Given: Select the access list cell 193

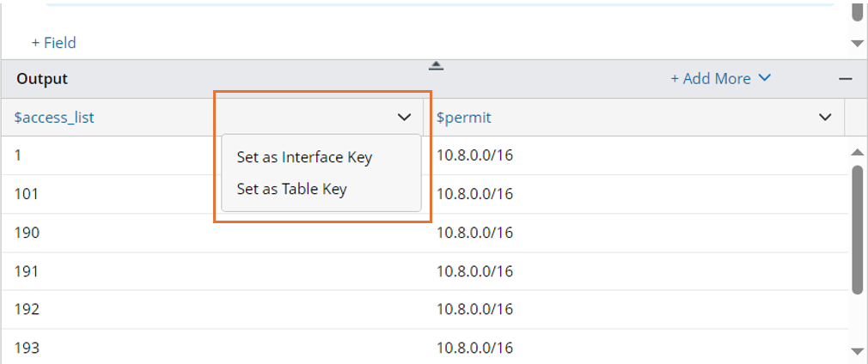Looking at the screenshot, I should [x=27, y=348].
